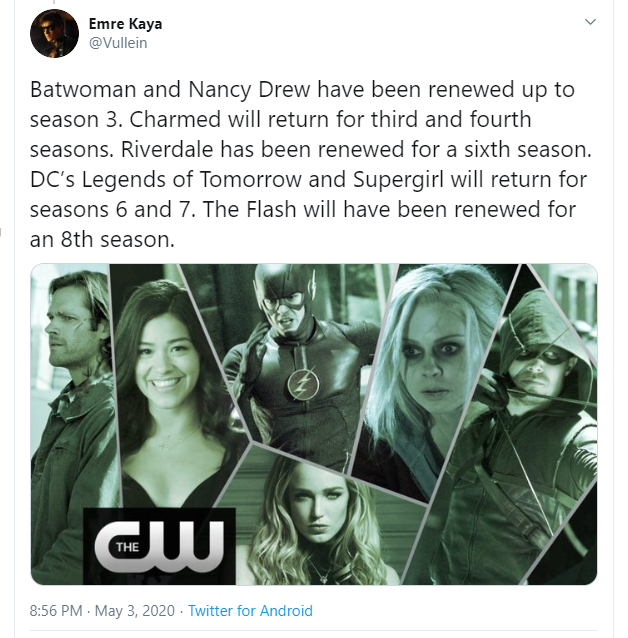The height and width of the screenshot is (638, 628).
Task: Click the word Batwoman in the tweet
Action: point(83,90)
